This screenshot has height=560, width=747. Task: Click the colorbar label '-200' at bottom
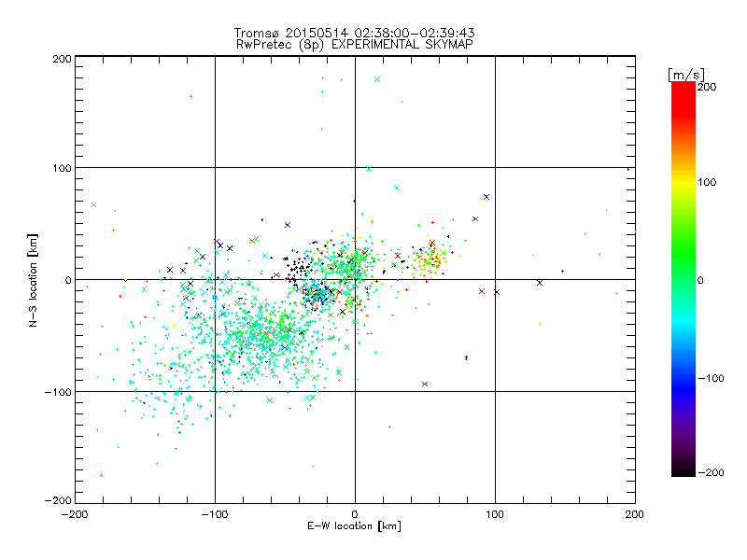click(x=711, y=472)
